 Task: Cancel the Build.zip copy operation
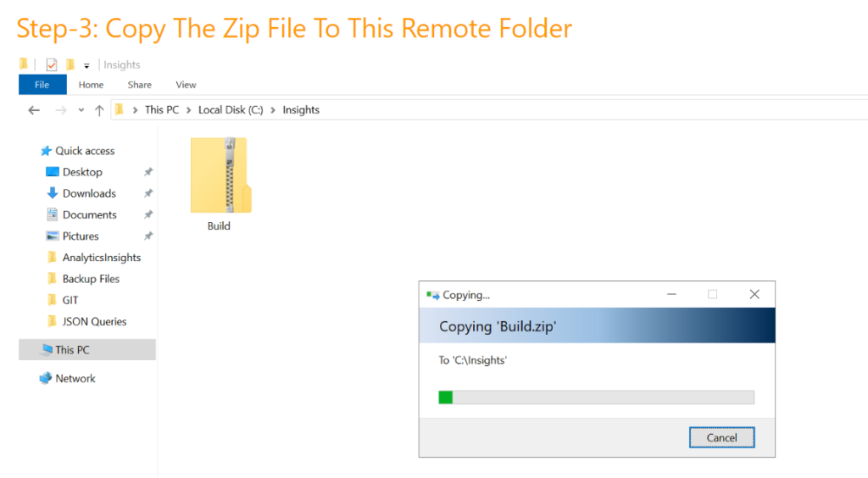721,438
